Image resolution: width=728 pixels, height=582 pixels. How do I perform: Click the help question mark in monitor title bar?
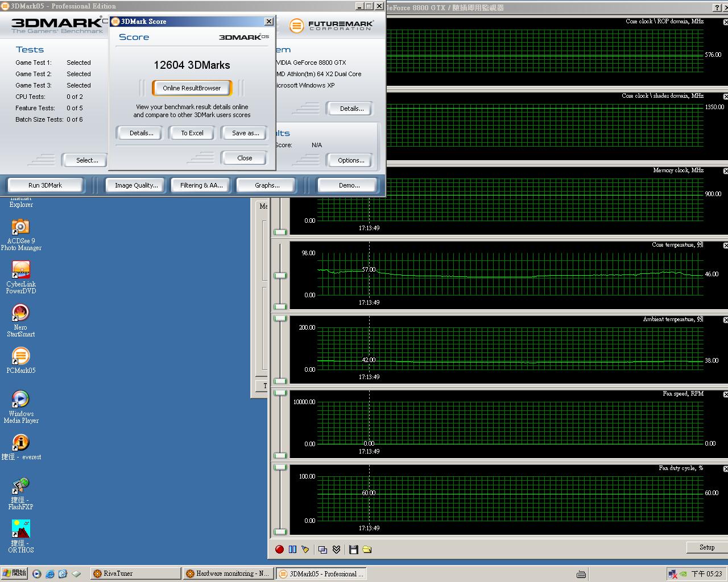717,7
